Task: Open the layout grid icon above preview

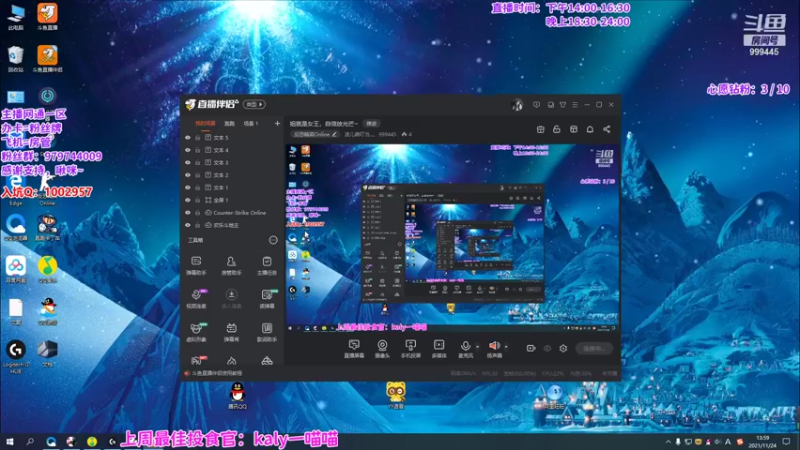Action: tap(573, 129)
